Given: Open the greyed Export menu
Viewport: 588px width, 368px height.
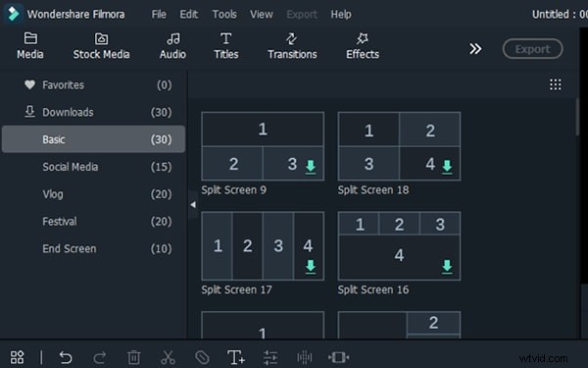Looking at the screenshot, I should 302,15.
